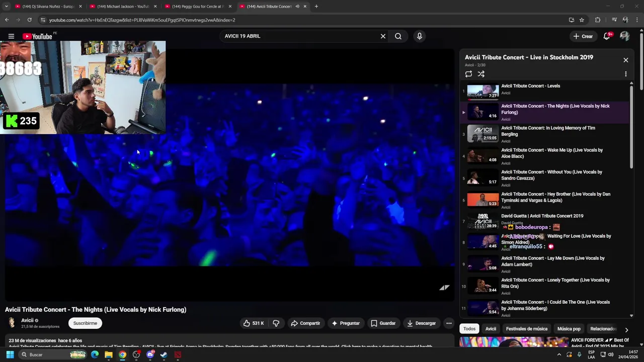Image resolution: width=644 pixels, height=362 pixels.
Task: Select the Música pop chip
Action: (x=569, y=329)
